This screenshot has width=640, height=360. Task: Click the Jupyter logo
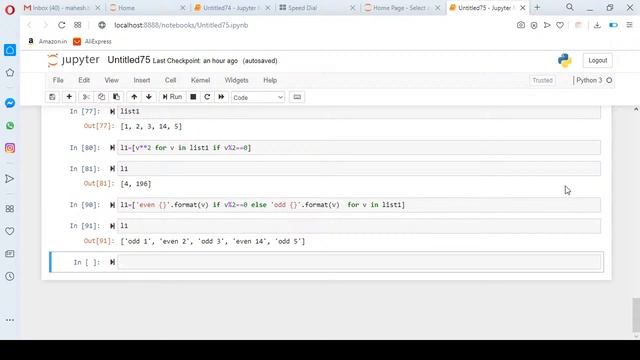73,60
